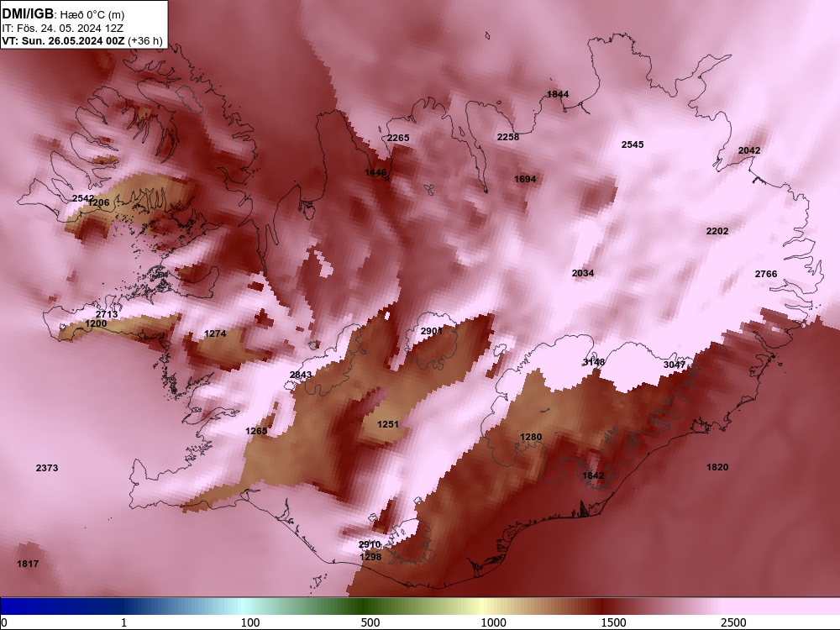Click the 500 label on the color scale
The height and width of the screenshot is (630, 840).
pos(370,622)
